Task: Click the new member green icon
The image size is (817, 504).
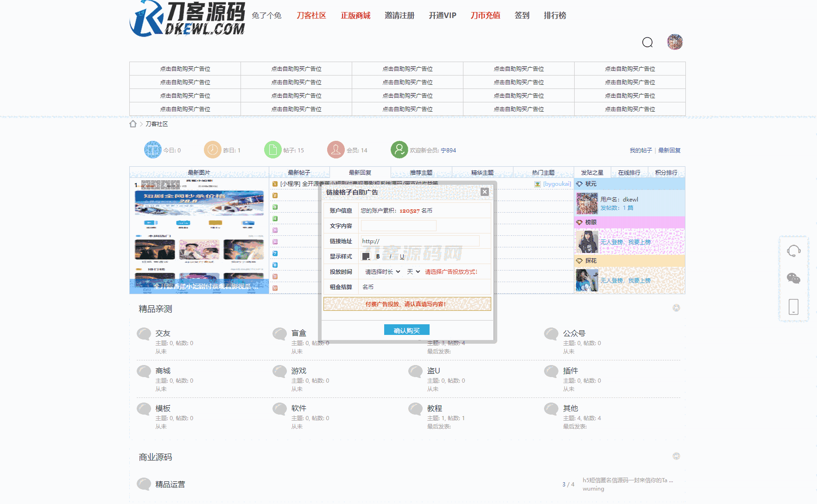Action: (x=399, y=150)
